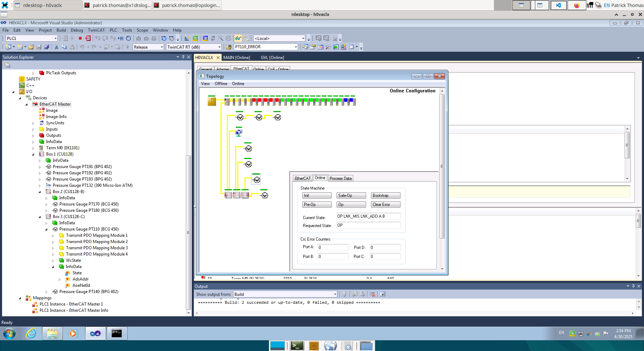644x351 pixels.
Task: Click the Clear Error button
Action: click(386, 204)
